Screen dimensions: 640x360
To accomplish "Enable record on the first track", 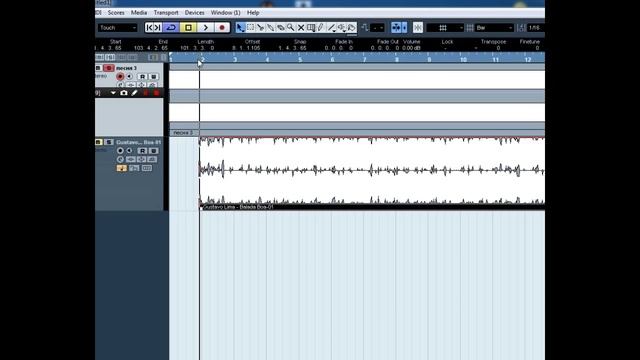I will click(x=120, y=76).
